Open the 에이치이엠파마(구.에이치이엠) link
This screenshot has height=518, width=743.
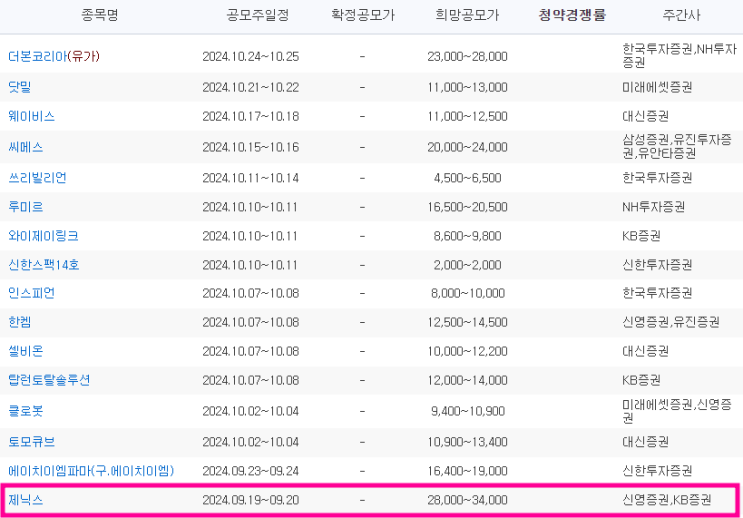click(x=91, y=471)
